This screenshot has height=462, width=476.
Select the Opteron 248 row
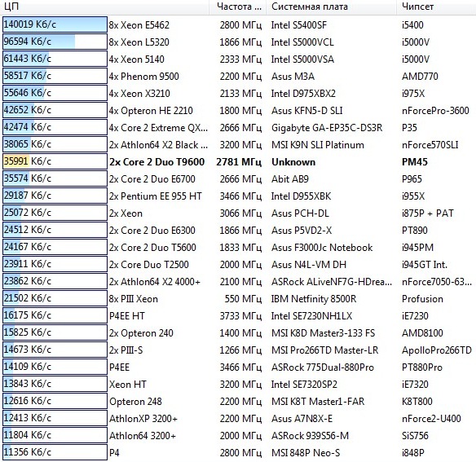click(238, 401)
